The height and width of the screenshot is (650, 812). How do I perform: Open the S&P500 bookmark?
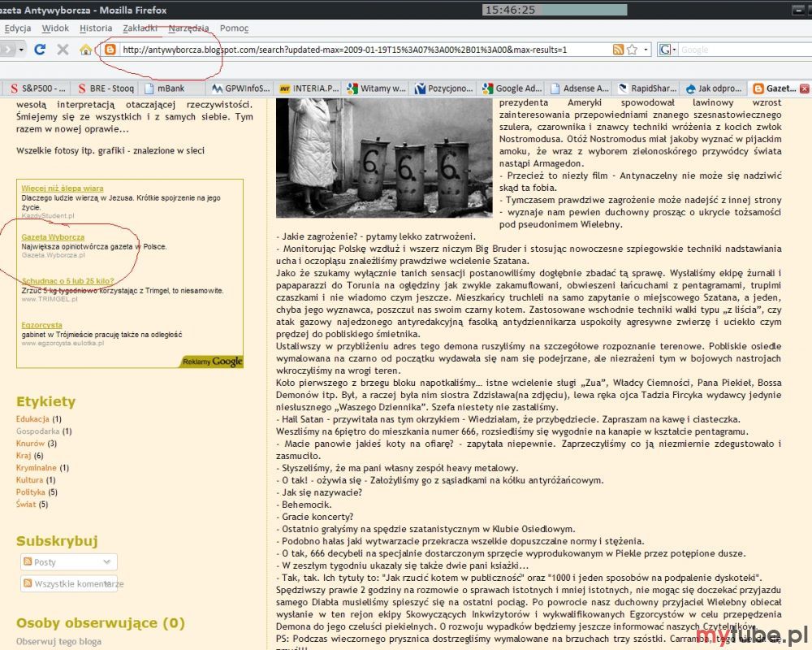click(38, 89)
